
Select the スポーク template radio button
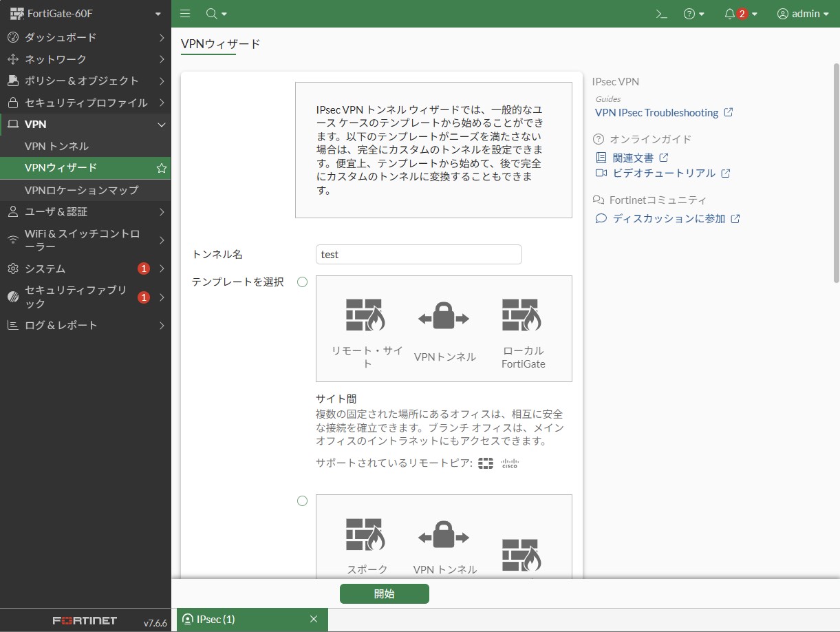(302, 501)
